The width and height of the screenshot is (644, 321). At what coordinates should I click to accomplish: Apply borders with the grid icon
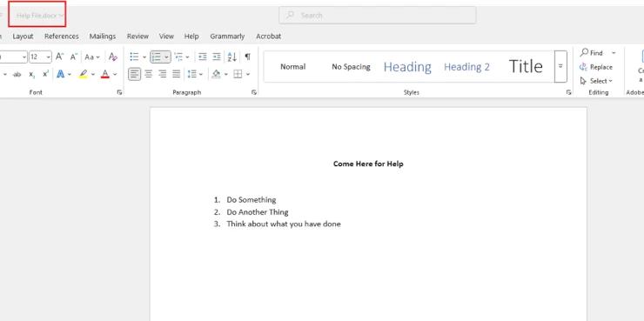tap(238, 74)
